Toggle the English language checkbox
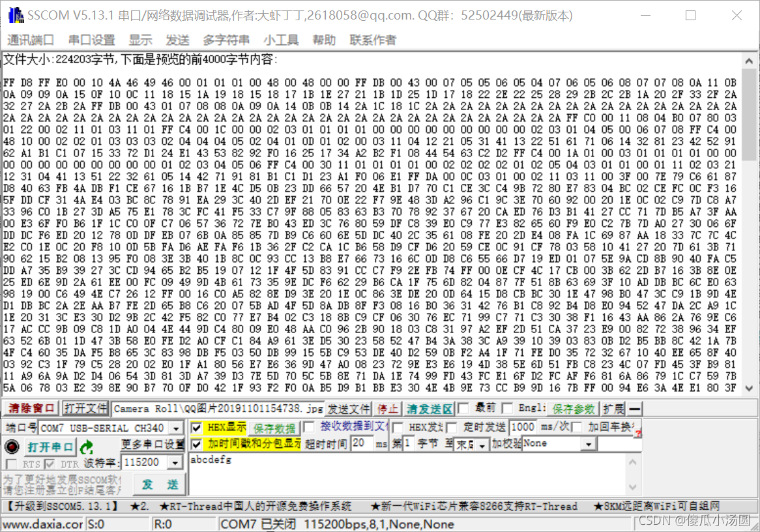760x532 pixels. click(508, 408)
